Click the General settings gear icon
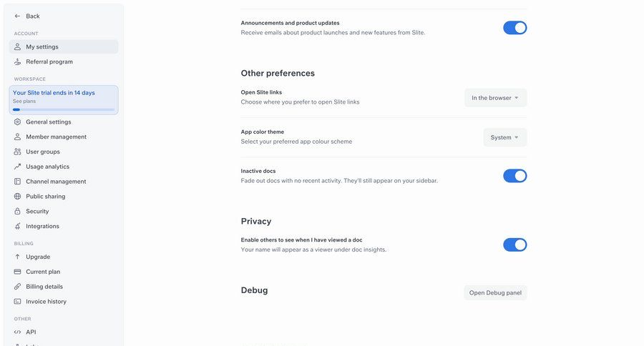Viewport: 644px width, 346px height. [18, 122]
